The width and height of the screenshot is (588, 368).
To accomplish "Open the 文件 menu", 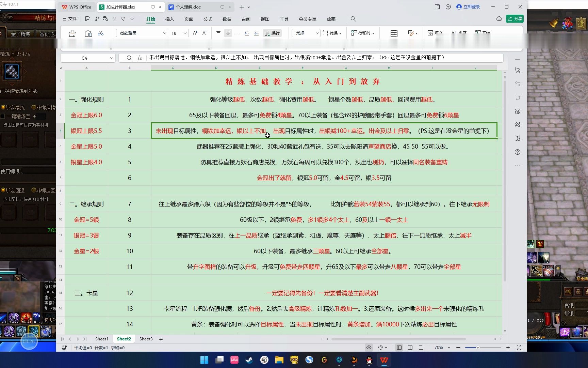I will pos(69,19).
